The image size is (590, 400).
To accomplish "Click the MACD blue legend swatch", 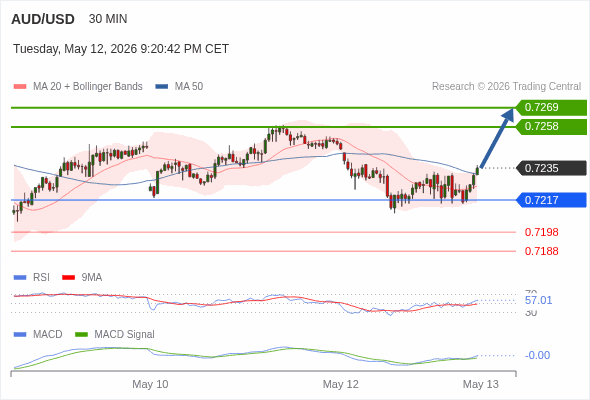I will click(20, 335).
